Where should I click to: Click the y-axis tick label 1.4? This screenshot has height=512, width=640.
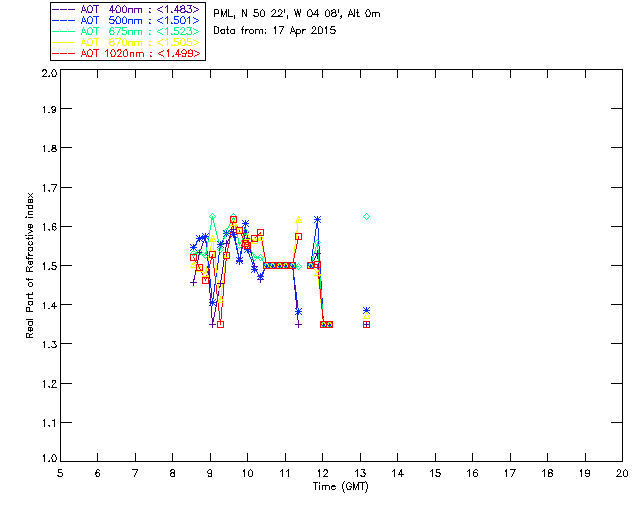point(49,305)
